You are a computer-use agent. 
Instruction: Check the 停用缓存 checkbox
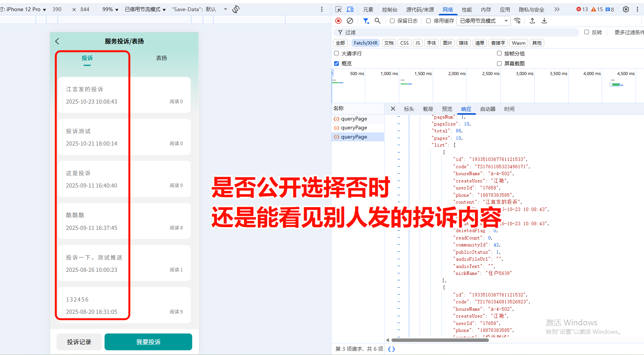(x=428, y=21)
